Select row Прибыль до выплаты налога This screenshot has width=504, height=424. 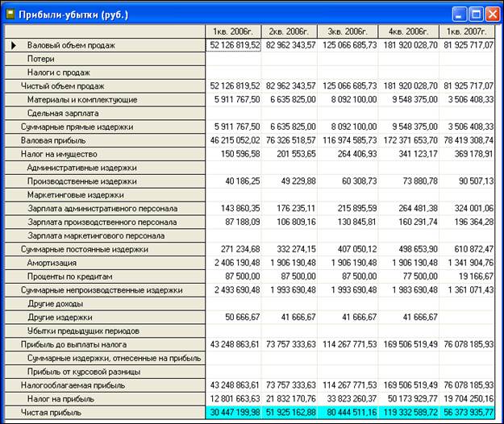[x=105, y=344]
